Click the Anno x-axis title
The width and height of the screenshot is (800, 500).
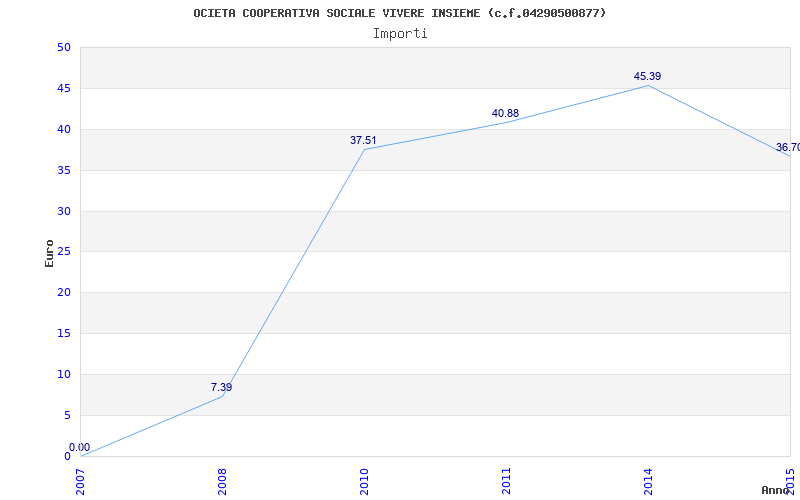pos(775,490)
